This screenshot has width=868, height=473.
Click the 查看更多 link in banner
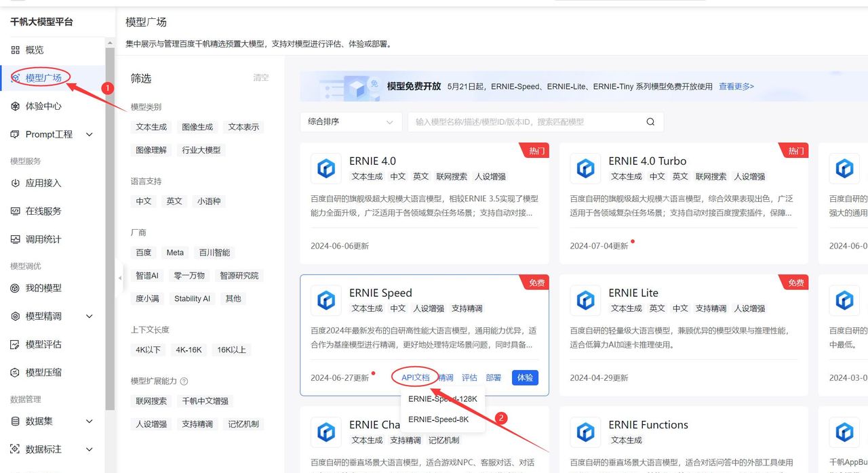click(736, 87)
